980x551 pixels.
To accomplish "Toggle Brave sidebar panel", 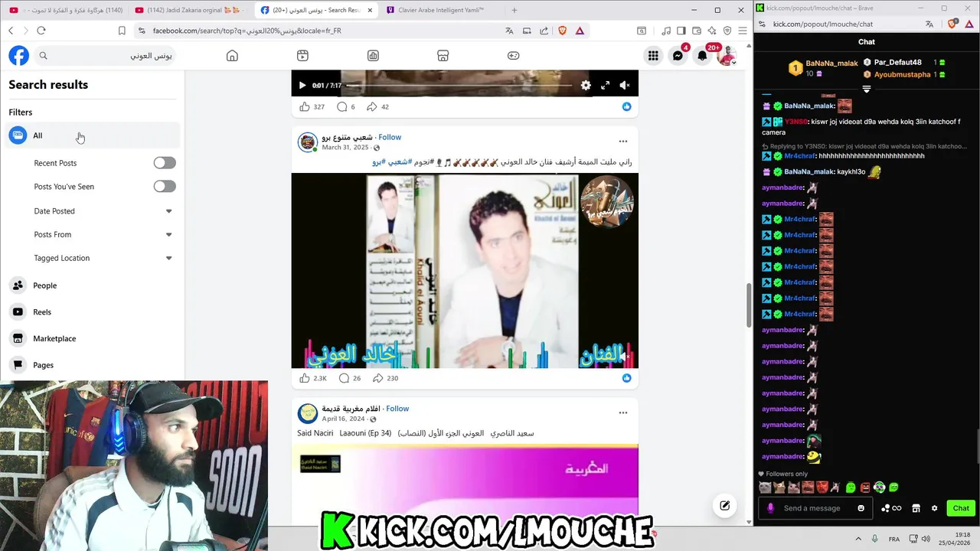I will 681,31.
